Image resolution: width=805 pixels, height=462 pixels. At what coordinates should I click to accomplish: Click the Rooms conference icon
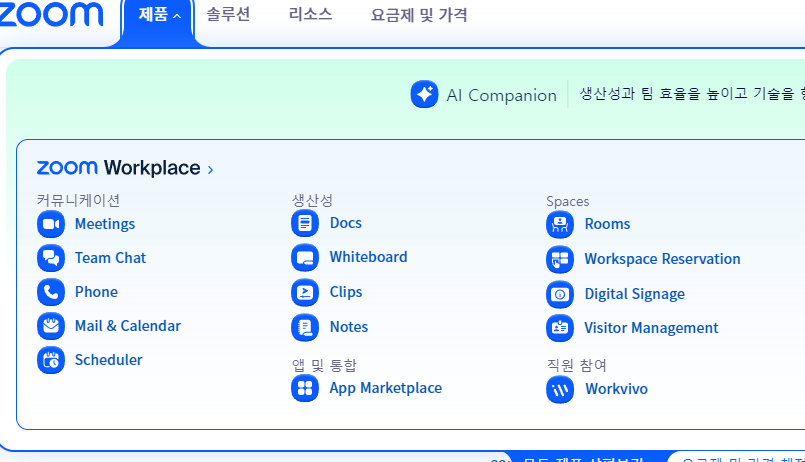560,224
